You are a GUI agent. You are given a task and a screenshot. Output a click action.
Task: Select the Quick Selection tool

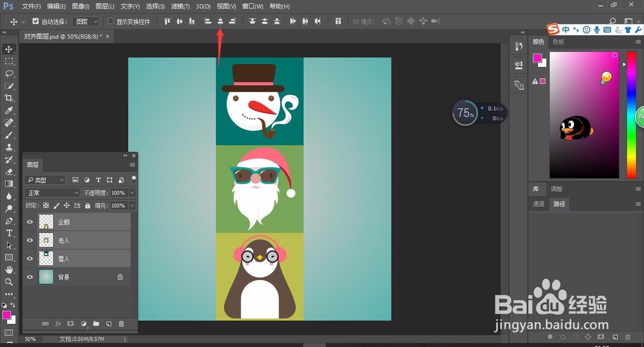pyautogui.click(x=8, y=86)
